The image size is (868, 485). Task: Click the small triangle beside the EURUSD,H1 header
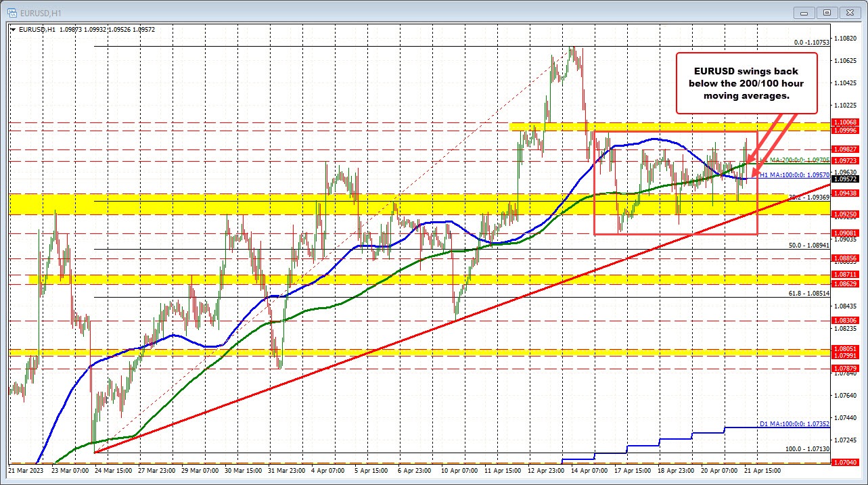click(x=13, y=28)
